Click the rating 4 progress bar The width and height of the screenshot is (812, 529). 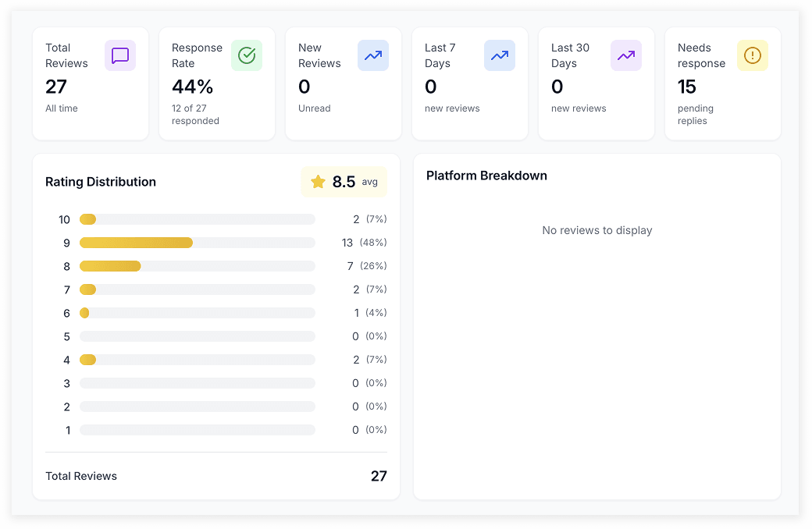[x=198, y=360]
